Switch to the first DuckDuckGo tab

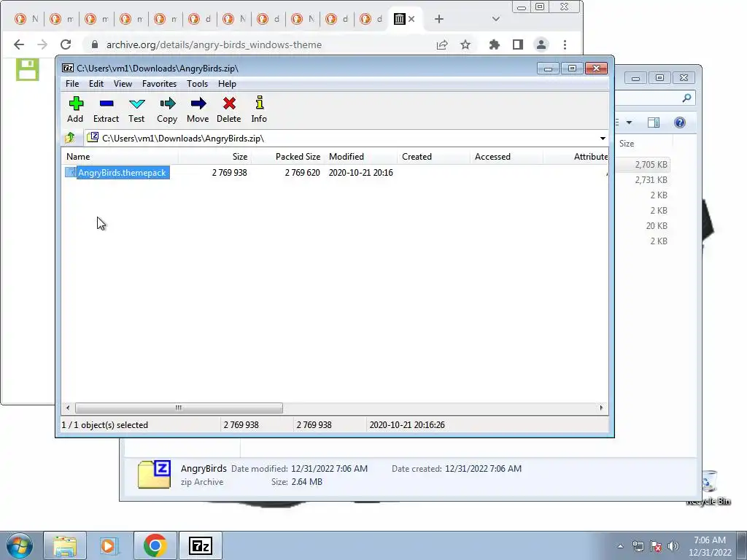[27, 19]
